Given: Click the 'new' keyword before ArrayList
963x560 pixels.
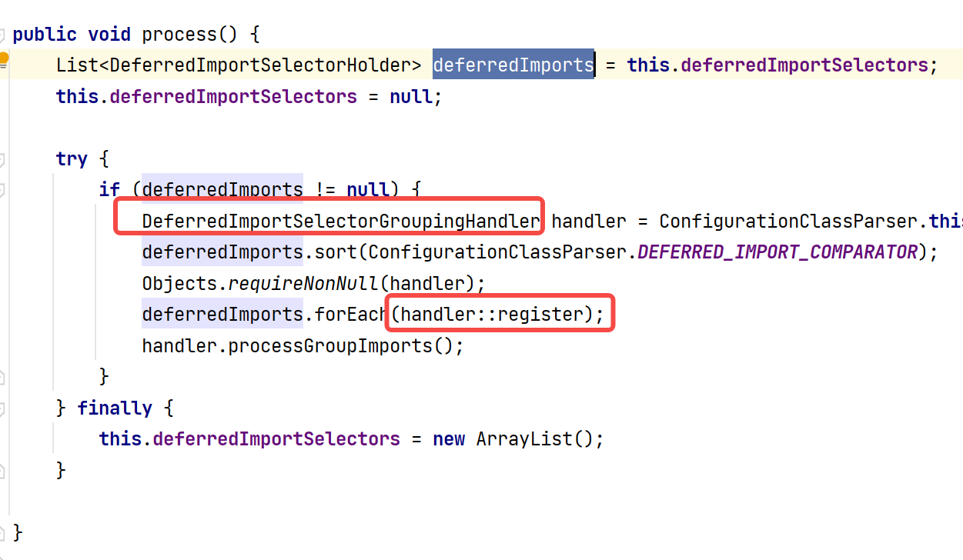Looking at the screenshot, I should coord(449,439).
